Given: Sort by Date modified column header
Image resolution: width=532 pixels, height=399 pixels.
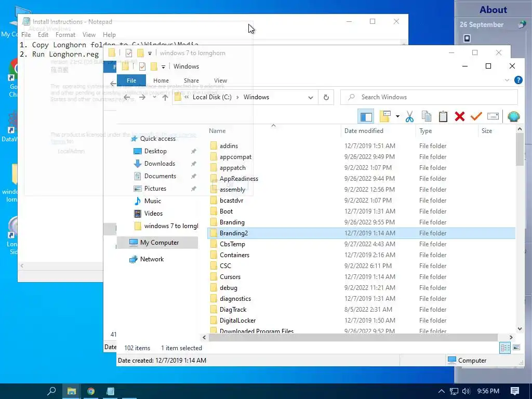Looking at the screenshot, I should click(x=364, y=131).
